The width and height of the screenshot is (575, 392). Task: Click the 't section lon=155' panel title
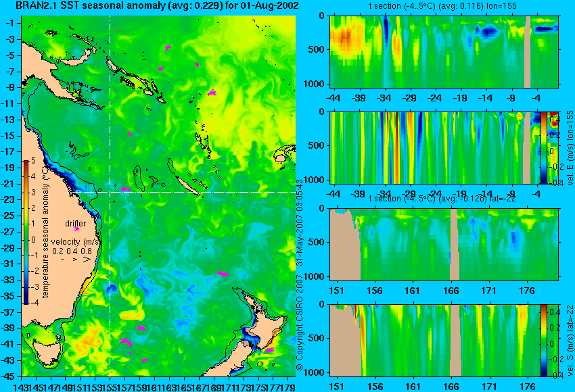444,6
